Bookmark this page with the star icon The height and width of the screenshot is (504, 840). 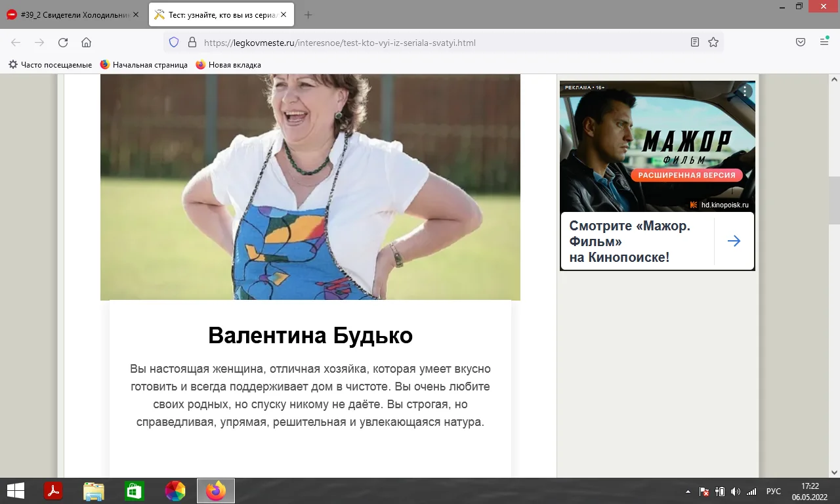pyautogui.click(x=713, y=42)
